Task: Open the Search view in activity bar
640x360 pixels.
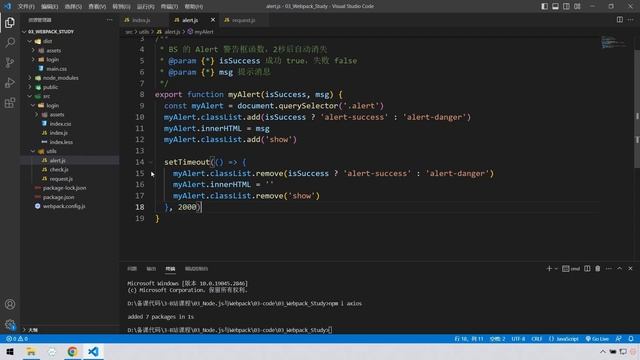Action: click(x=10, y=42)
